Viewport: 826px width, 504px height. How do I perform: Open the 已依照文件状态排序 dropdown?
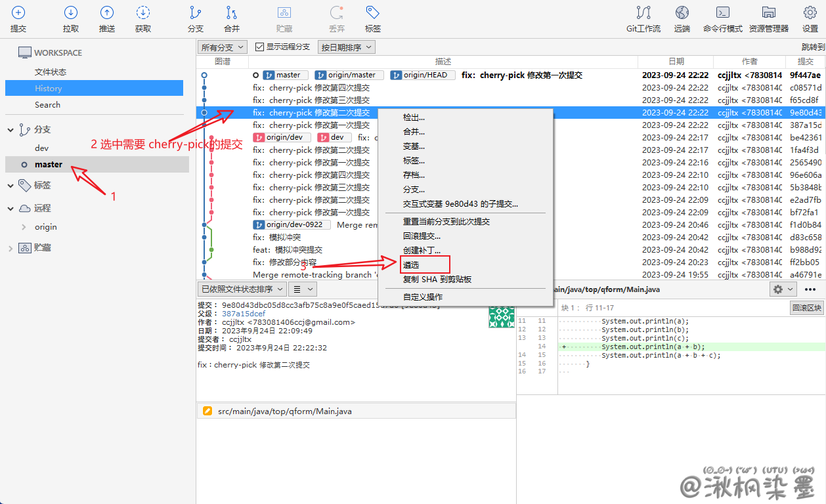(x=242, y=289)
